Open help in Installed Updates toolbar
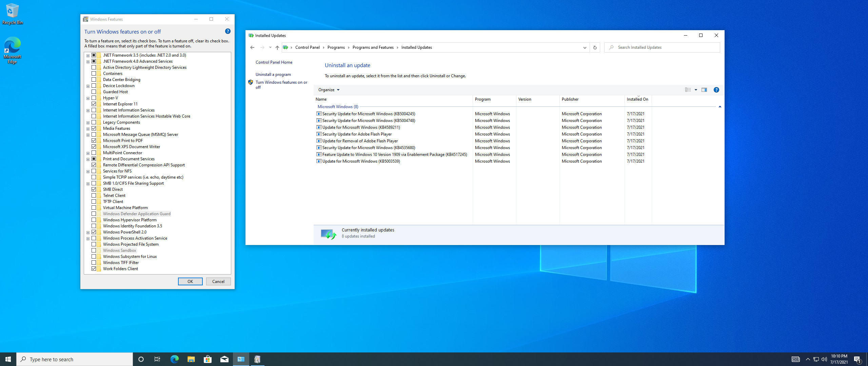Screen dimensions: 868x366 716,90
